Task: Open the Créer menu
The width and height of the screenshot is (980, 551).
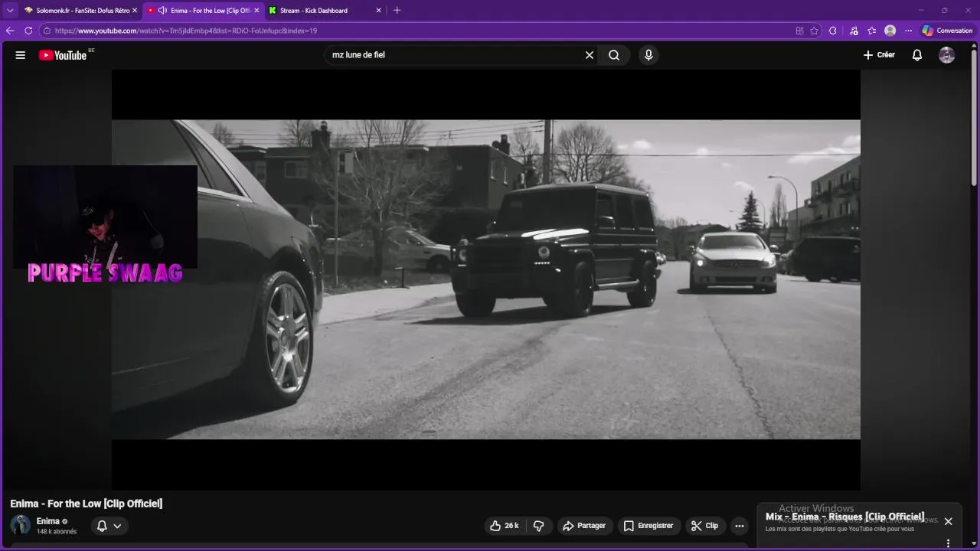Action: pos(879,55)
